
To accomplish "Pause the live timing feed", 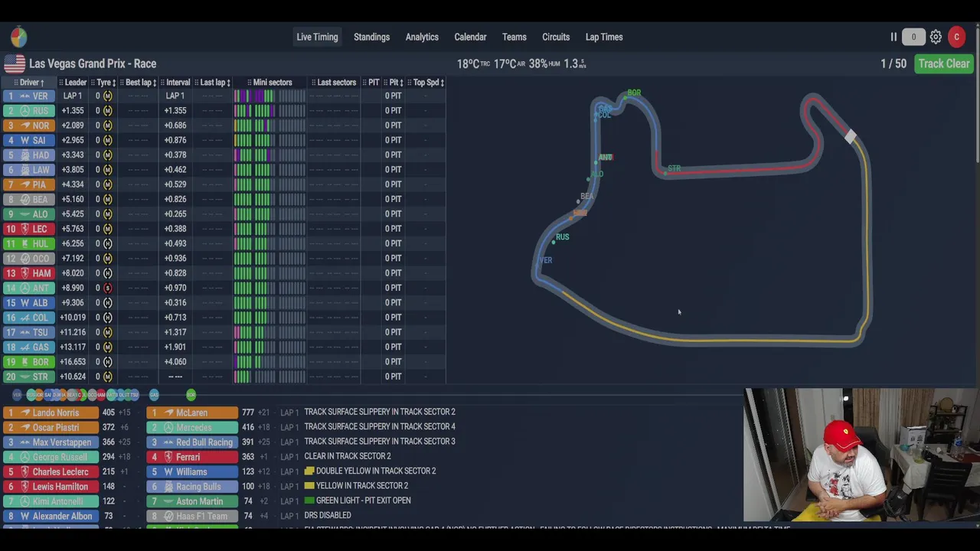I will pos(893,37).
